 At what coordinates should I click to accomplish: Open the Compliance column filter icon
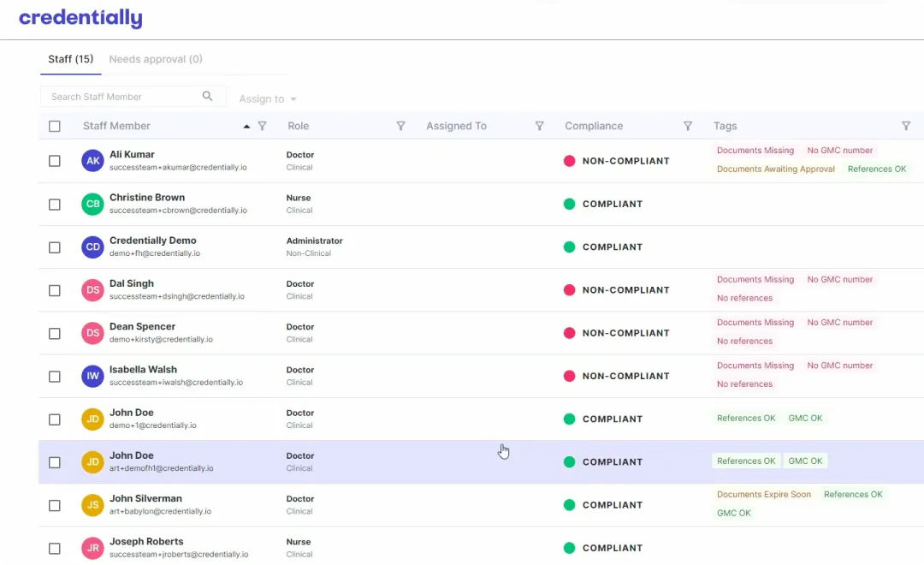pos(687,126)
